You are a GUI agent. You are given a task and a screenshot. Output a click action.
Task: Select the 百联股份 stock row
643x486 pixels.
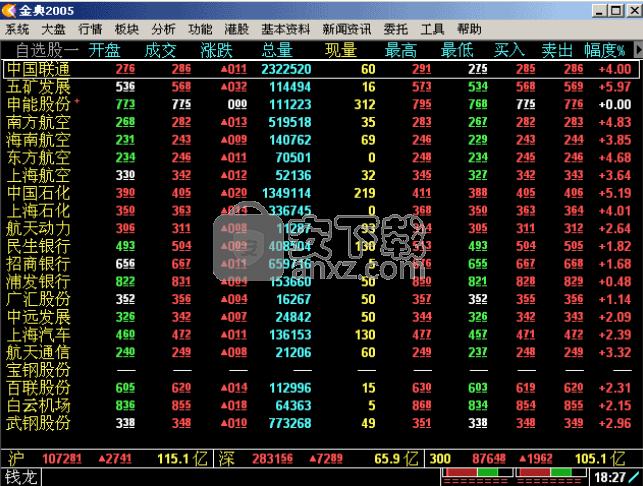(321, 388)
